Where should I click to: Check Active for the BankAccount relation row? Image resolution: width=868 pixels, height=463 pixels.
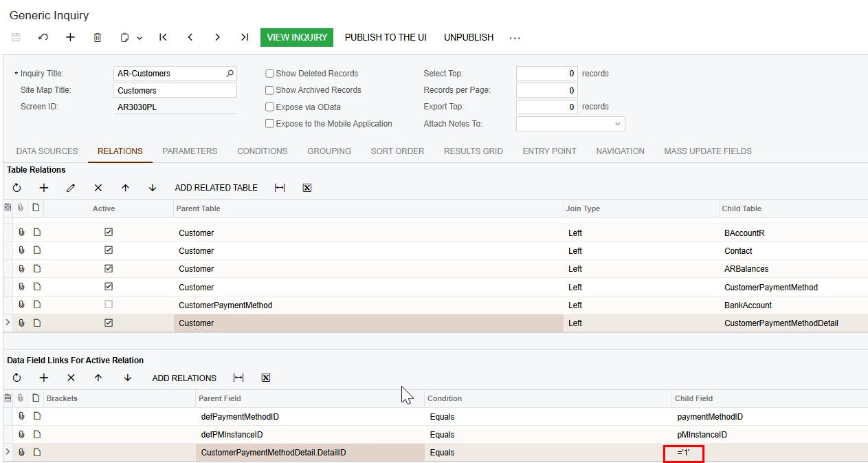point(109,305)
